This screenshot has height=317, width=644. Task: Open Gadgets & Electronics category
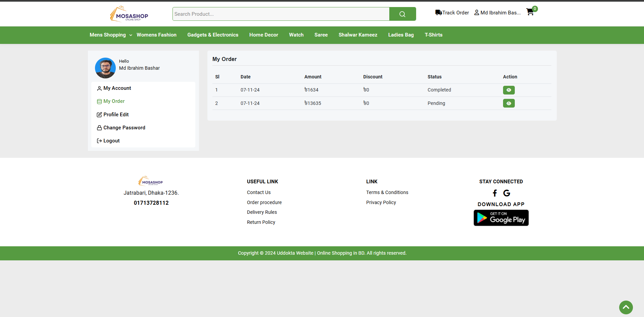coord(213,35)
